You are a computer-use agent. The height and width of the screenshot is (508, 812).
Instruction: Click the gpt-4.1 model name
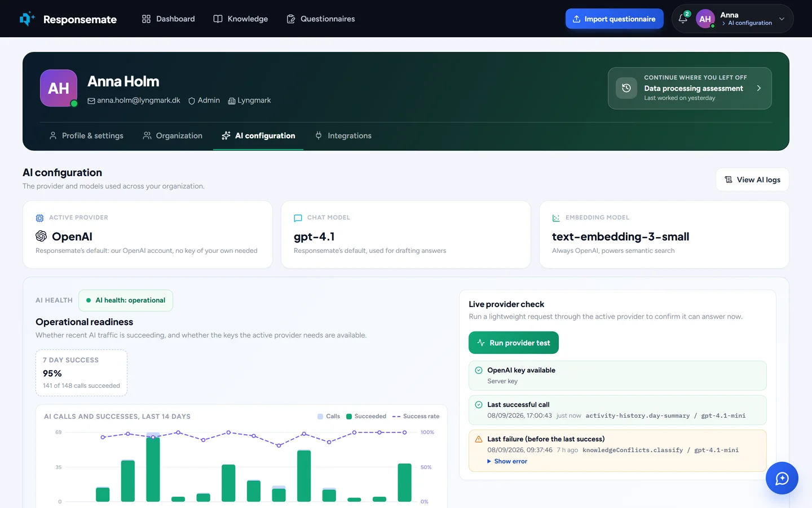pos(314,237)
